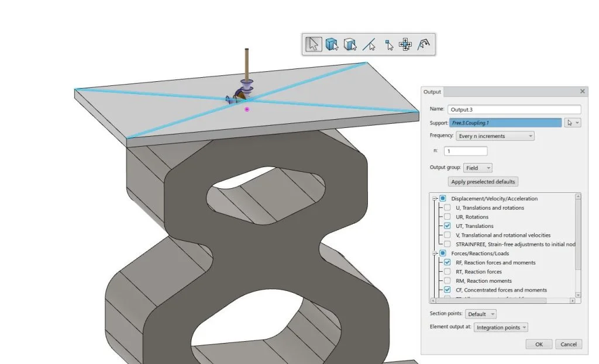The width and height of the screenshot is (599, 364).
Task: Open the Frequency dropdown
Action: (495, 136)
